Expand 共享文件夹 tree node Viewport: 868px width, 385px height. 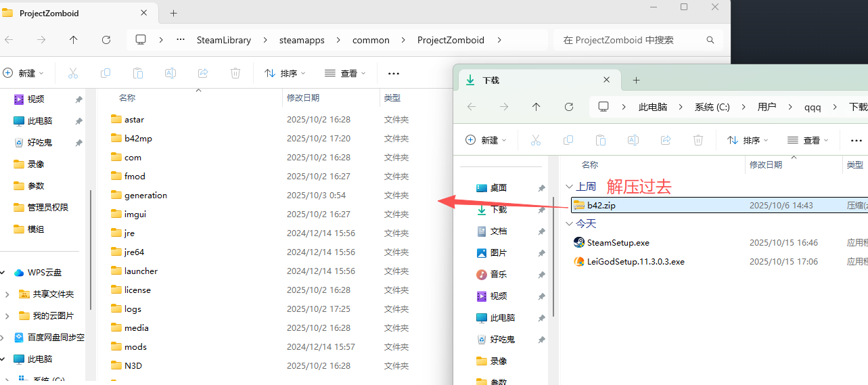pos(7,294)
